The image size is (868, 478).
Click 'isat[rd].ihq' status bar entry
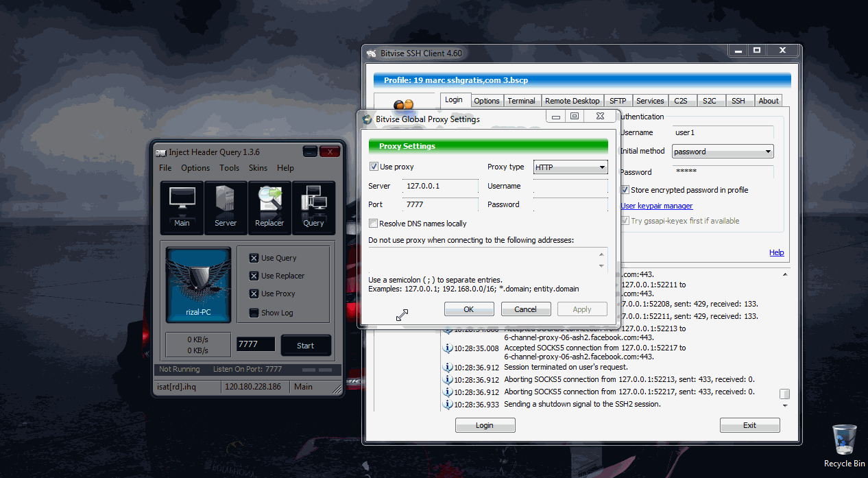pyautogui.click(x=177, y=387)
